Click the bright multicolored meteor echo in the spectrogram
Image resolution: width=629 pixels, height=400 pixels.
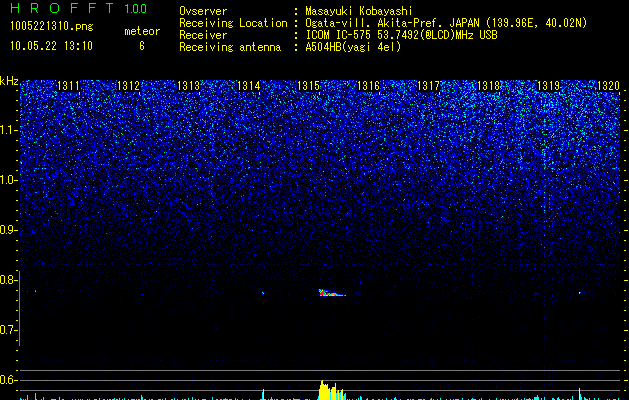tap(331, 293)
